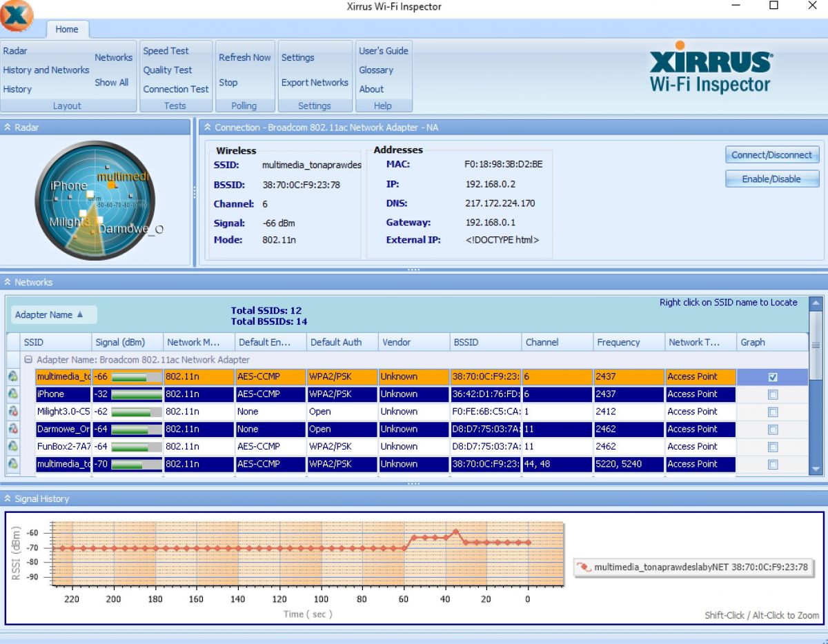Collapse the Signal History panel
This screenshot has width=828, height=644.
[x=8, y=499]
